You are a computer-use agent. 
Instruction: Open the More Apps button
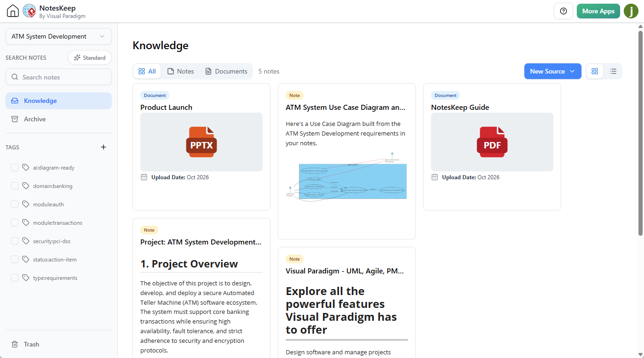pyautogui.click(x=598, y=11)
